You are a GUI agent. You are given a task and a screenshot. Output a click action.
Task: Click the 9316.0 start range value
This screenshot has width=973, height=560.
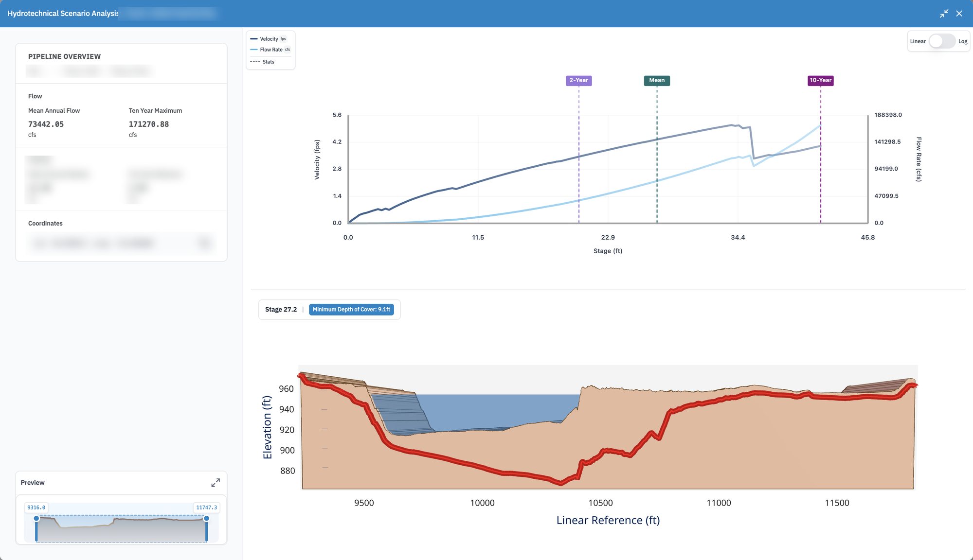click(x=36, y=507)
